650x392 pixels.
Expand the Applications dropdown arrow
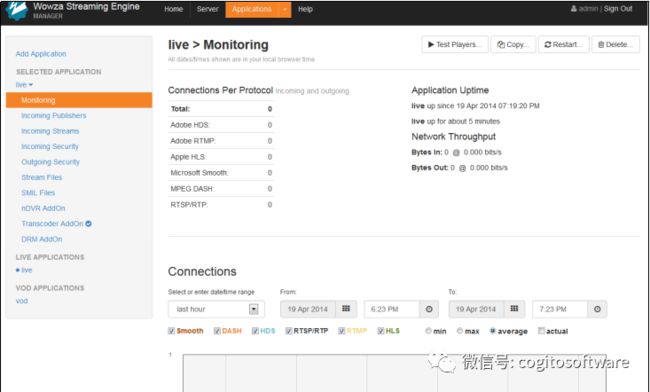tap(285, 9)
